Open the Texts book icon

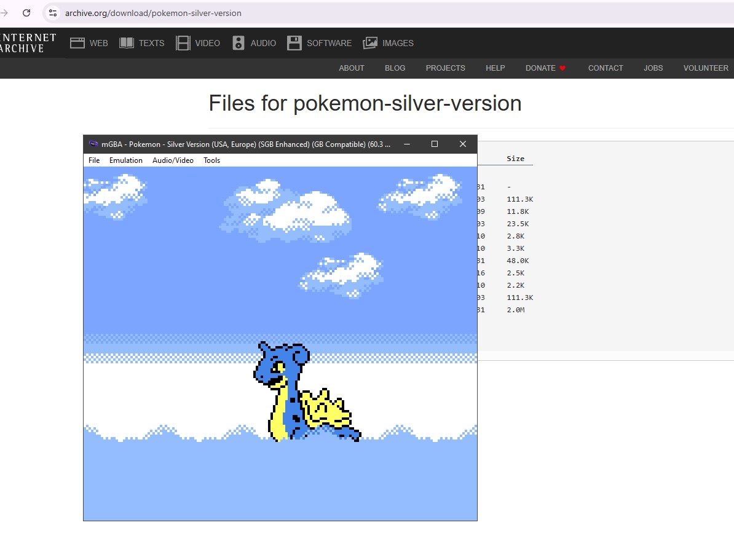click(x=127, y=43)
